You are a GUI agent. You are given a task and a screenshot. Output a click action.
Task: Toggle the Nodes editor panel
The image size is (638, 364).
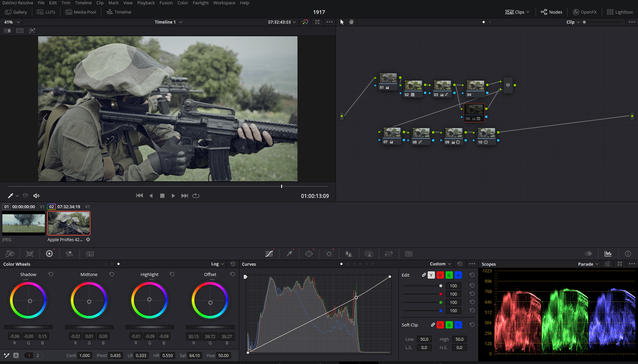point(552,12)
